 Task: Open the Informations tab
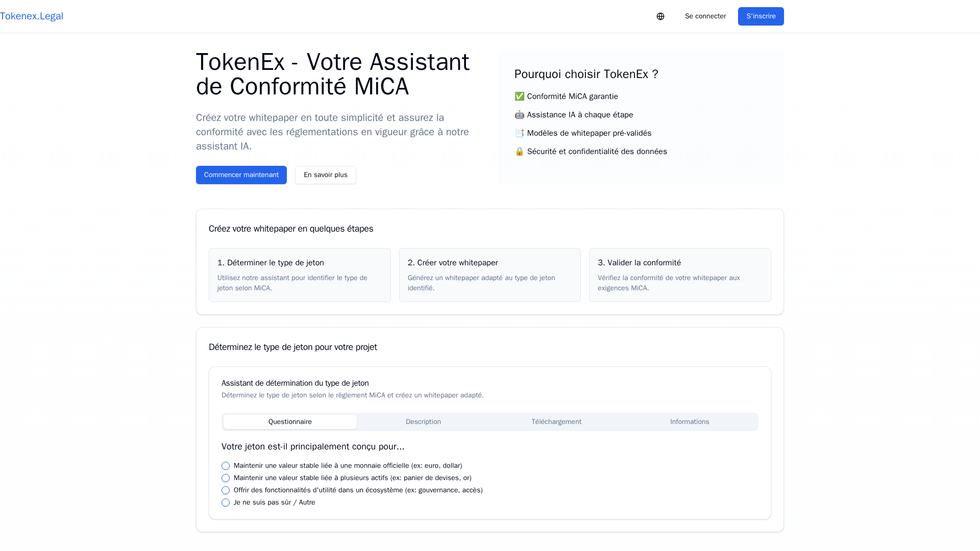pos(690,422)
